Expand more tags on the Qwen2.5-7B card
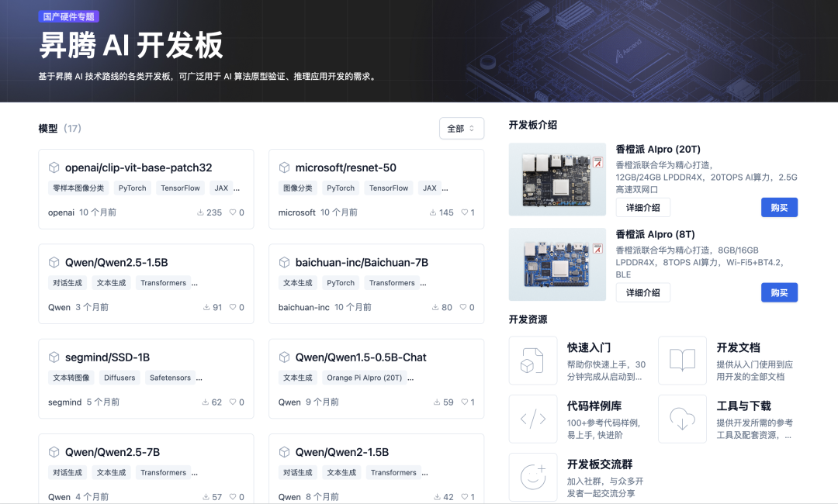 tap(195, 474)
